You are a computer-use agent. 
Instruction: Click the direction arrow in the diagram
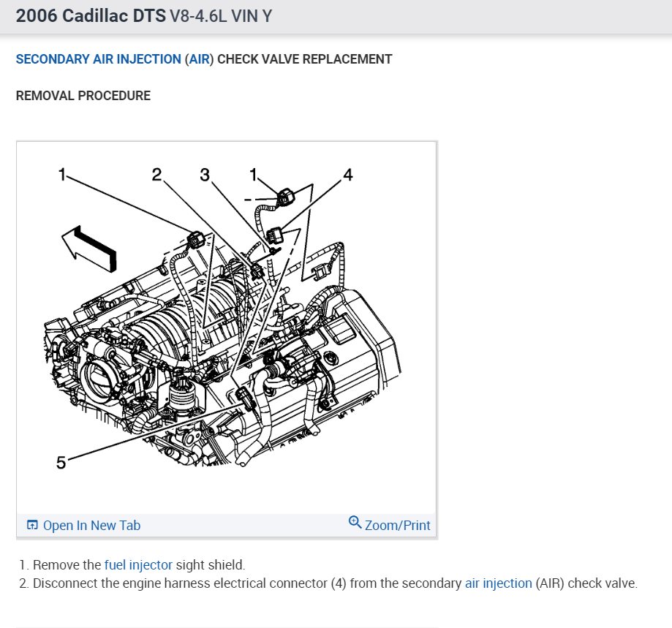[x=89, y=249]
